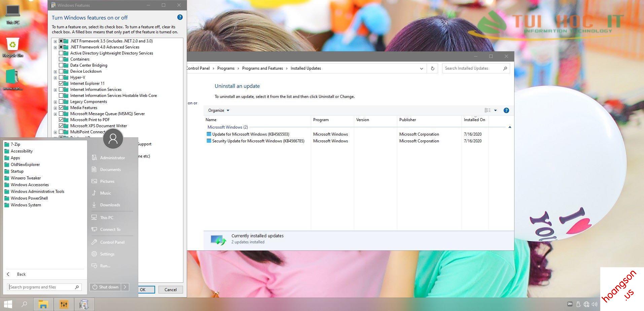Expand Hyper-V tree node
This screenshot has height=311, width=644.
tap(55, 77)
